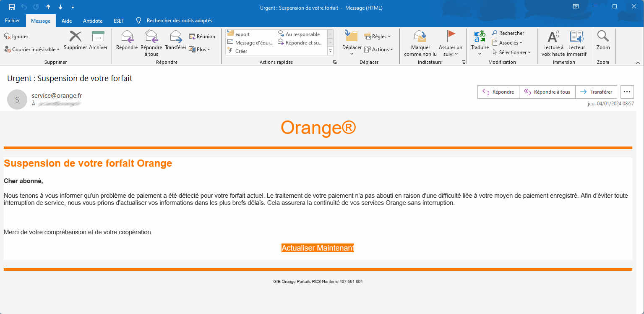Expand the Plus dropdown in Répondre group

[200, 50]
